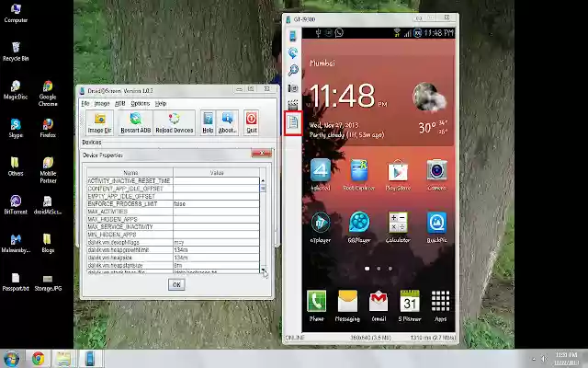Tap the film reel player app icon
The height and width of the screenshot is (368, 588).
click(x=359, y=226)
